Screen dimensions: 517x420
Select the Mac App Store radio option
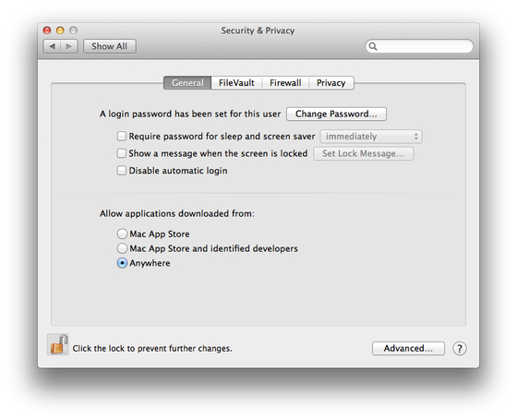(122, 234)
